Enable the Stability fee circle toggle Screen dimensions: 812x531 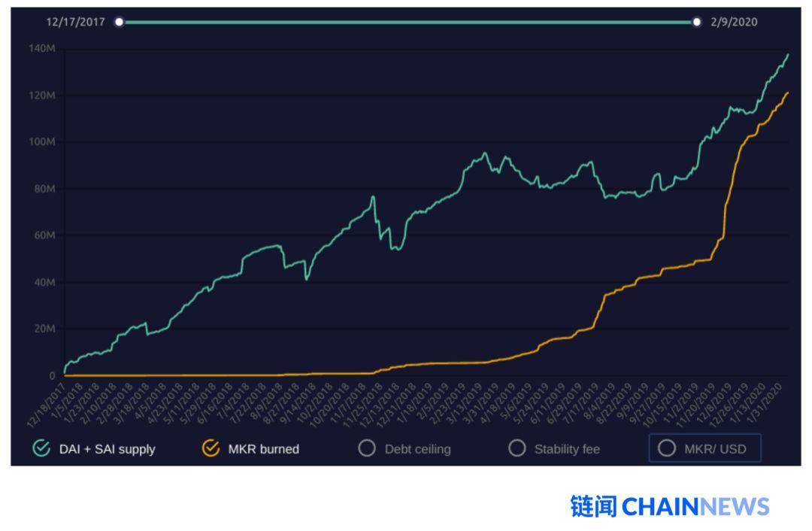[517, 449]
